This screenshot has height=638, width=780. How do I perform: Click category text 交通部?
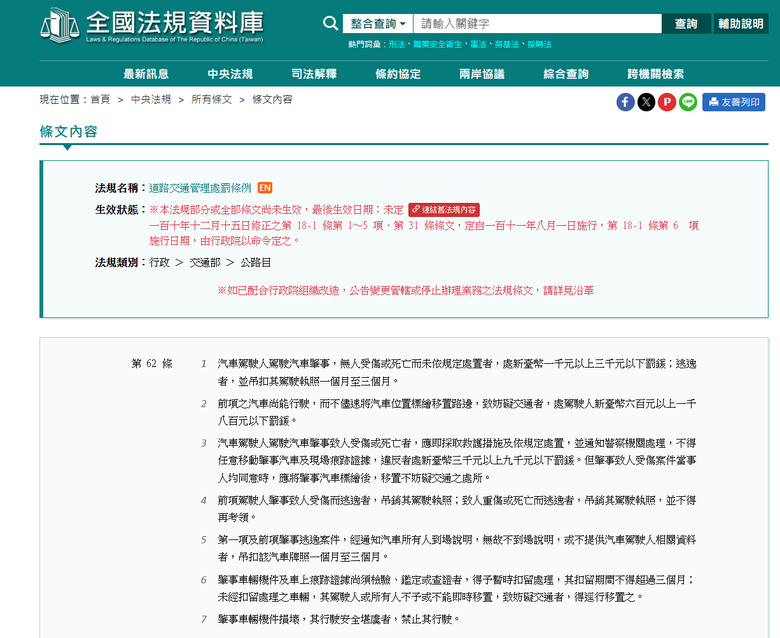pyautogui.click(x=205, y=263)
